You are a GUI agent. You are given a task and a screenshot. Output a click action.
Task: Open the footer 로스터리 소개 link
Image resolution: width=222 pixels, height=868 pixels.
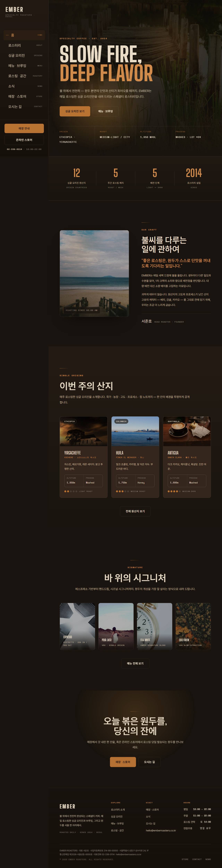coord(118,810)
